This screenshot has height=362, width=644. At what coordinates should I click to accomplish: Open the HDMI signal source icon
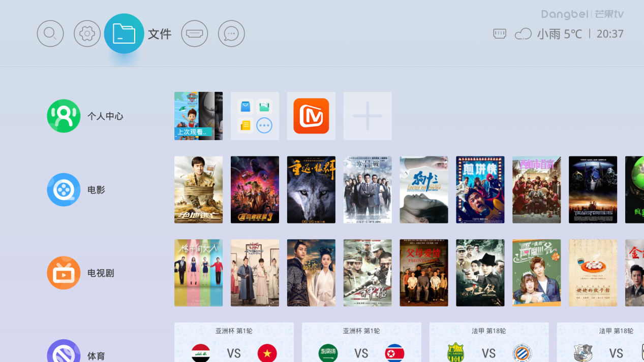pos(195,34)
